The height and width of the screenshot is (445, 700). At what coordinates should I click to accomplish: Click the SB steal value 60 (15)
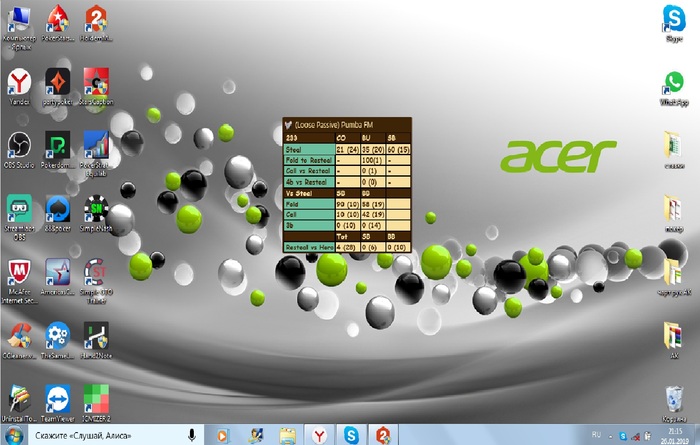click(398, 150)
